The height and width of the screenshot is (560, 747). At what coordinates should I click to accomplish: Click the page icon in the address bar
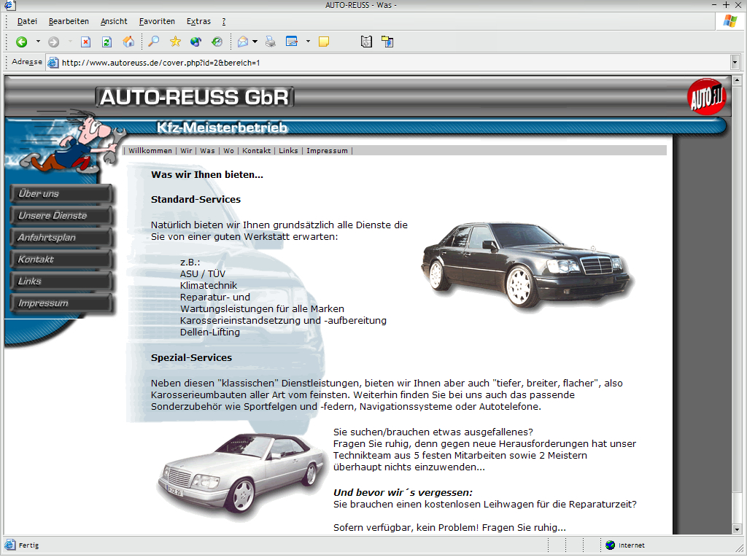(53, 63)
